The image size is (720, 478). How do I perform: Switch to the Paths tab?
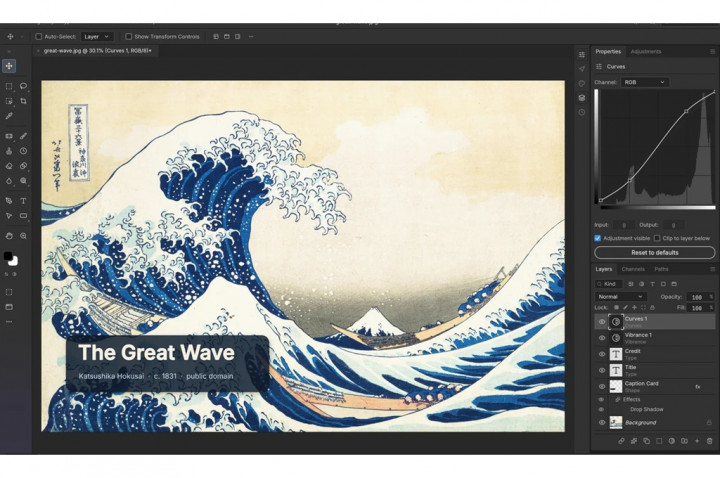coord(661,269)
